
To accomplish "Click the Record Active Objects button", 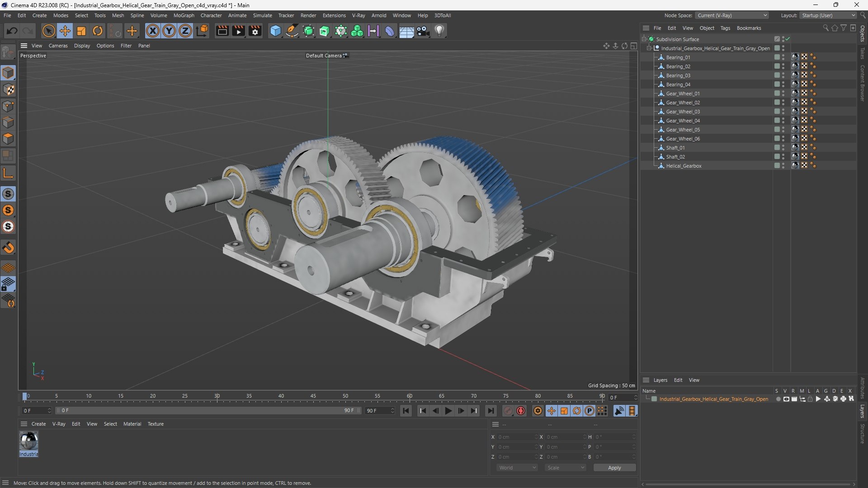I will click(x=508, y=411).
